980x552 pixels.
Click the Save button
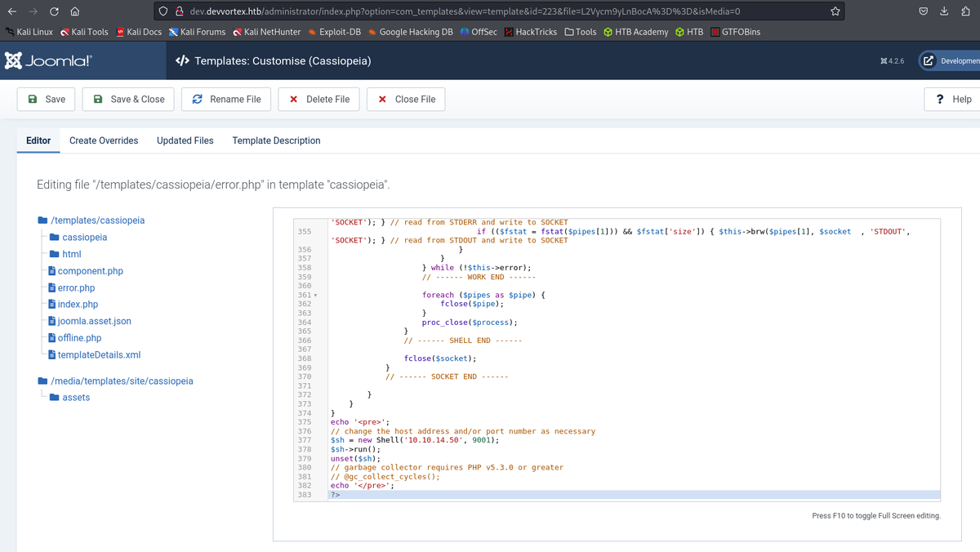pos(47,99)
